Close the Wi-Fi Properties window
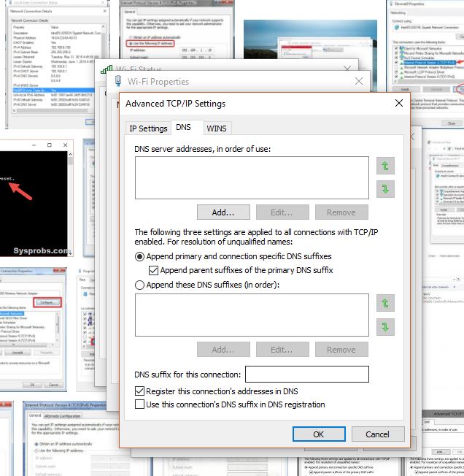Image resolution: width=464 pixels, height=476 pixels. [x=359, y=81]
